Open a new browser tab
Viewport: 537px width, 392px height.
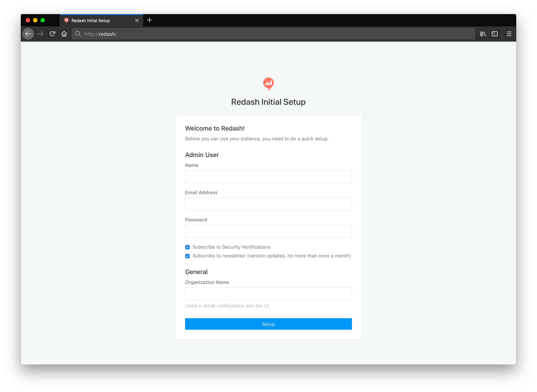pos(149,20)
